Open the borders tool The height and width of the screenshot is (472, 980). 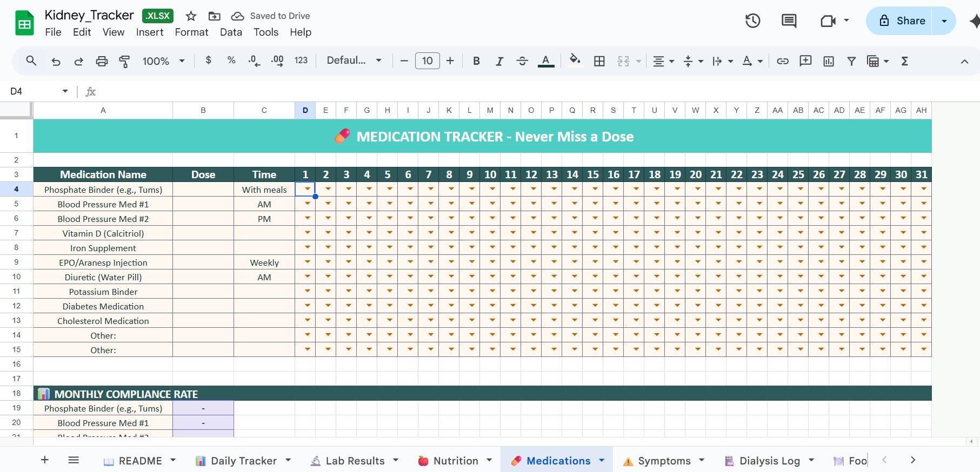click(x=599, y=61)
